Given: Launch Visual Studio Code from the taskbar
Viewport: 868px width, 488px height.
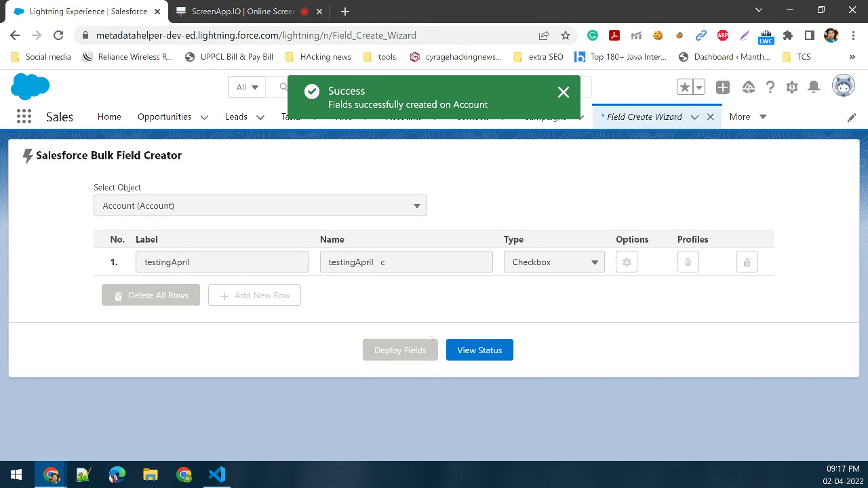Looking at the screenshot, I should [x=216, y=474].
